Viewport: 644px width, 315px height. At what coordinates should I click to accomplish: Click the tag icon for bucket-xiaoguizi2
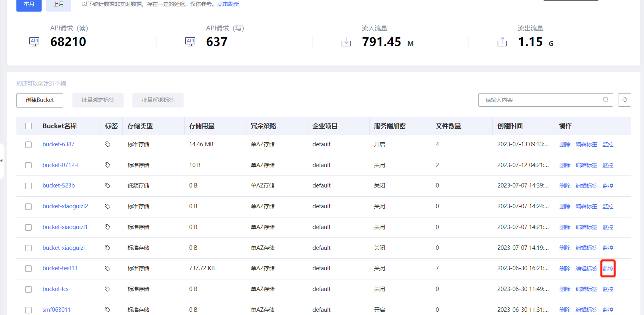pyautogui.click(x=107, y=206)
